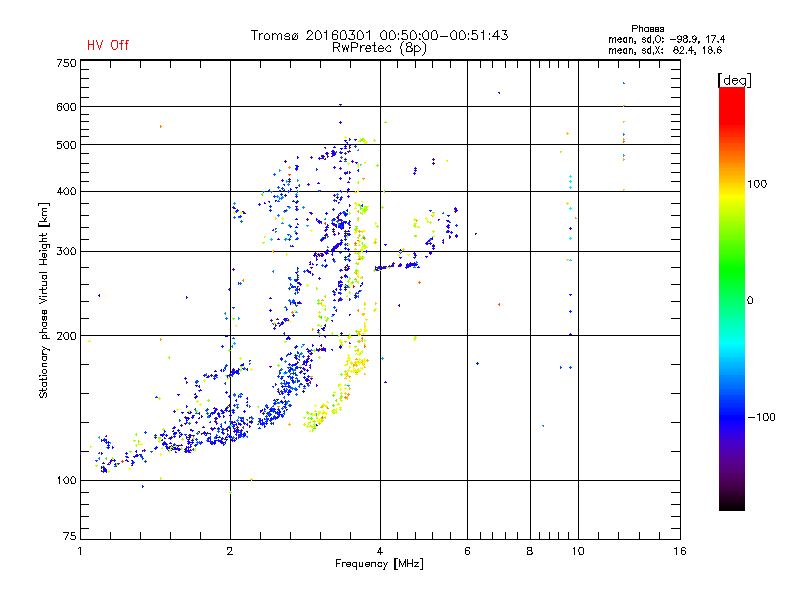The height and width of the screenshot is (600, 800).
Task: Click the 10 tick on frequency axis
Action: point(577,551)
